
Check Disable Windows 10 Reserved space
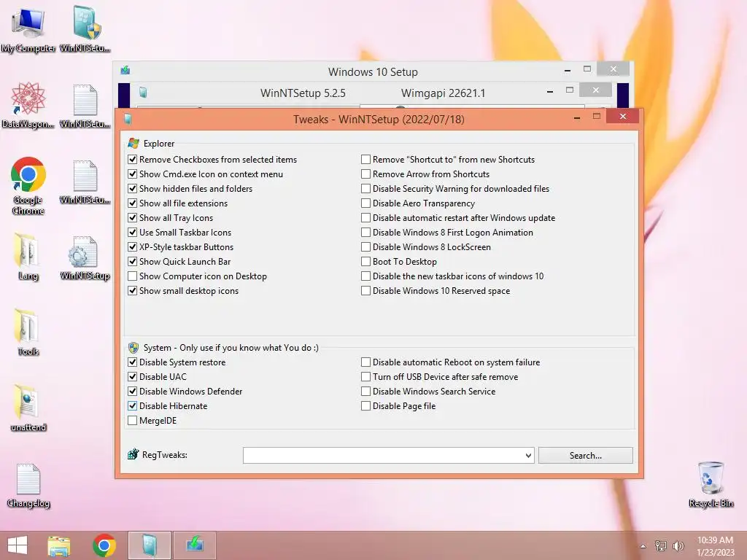point(366,291)
